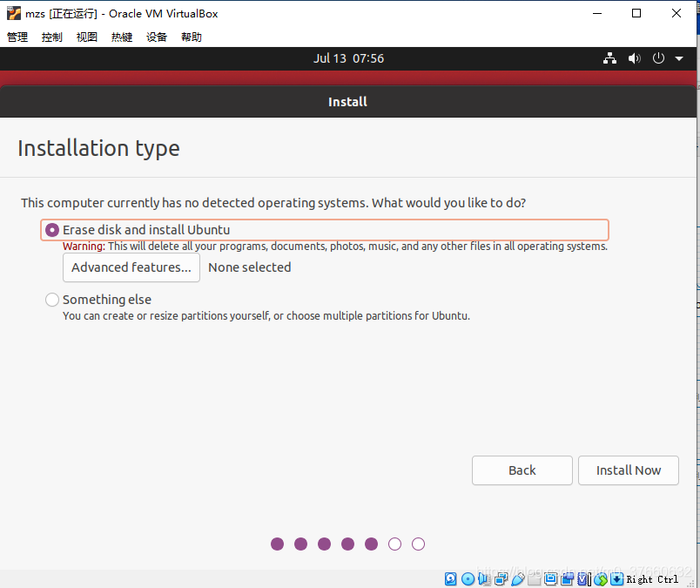Viewport: 700px width, 588px height.
Task: Click the VirtualBox app icon in title bar
Action: pos(14,13)
